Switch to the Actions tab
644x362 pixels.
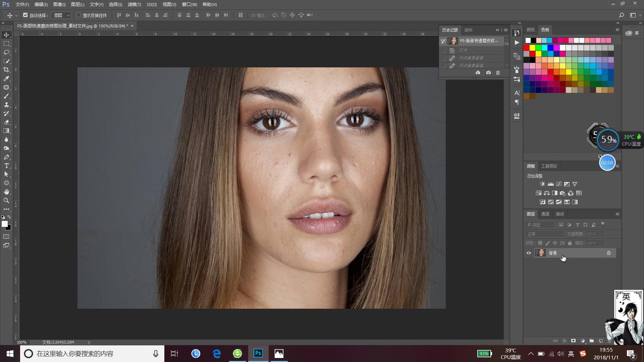coord(468,30)
